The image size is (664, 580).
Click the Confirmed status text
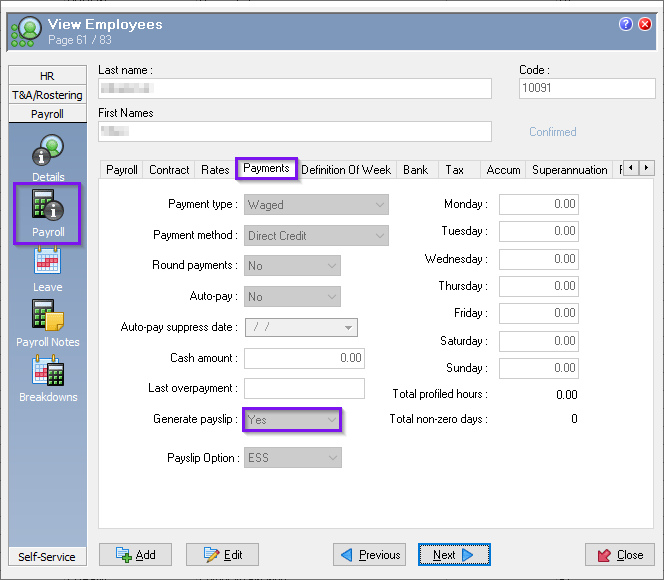pos(553,132)
